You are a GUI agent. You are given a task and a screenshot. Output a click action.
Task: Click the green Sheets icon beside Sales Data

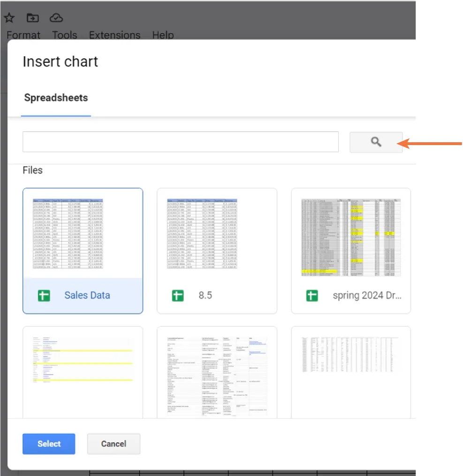click(x=43, y=295)
